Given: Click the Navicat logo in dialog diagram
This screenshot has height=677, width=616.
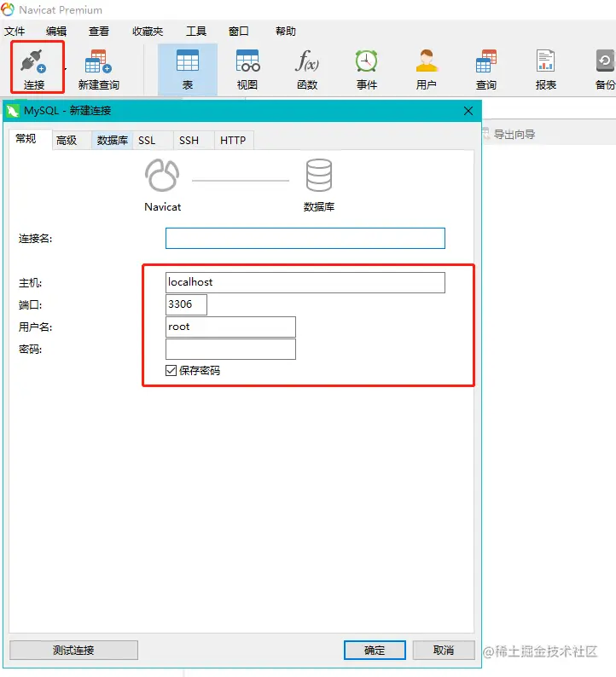Looking at the screenshot, I should coord(162,176).
